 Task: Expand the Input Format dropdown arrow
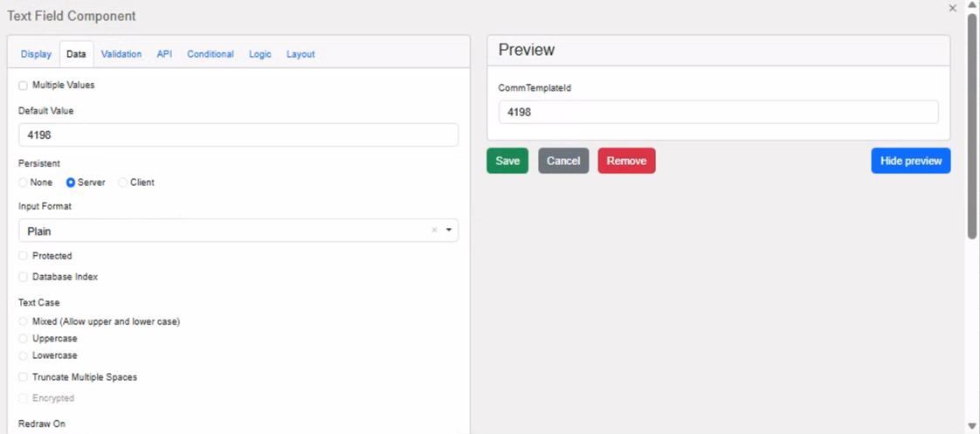[449, 231]
